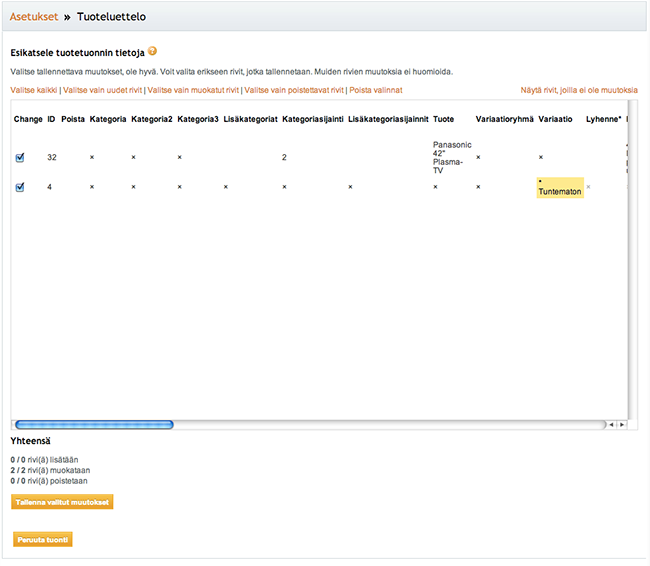Image resolution: width=650 pixels, height=566 pixels.
Task: Uncheck the Change checkbox for row ID 4
Action: point(20,187)
